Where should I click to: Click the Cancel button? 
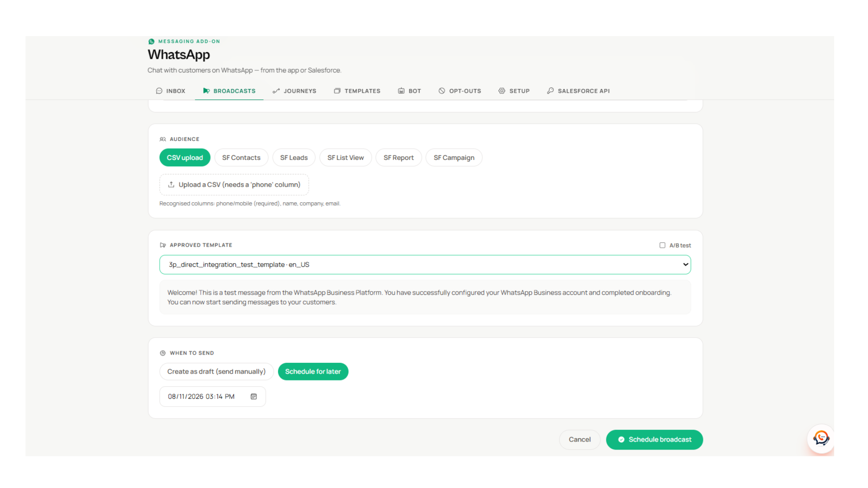580,440
